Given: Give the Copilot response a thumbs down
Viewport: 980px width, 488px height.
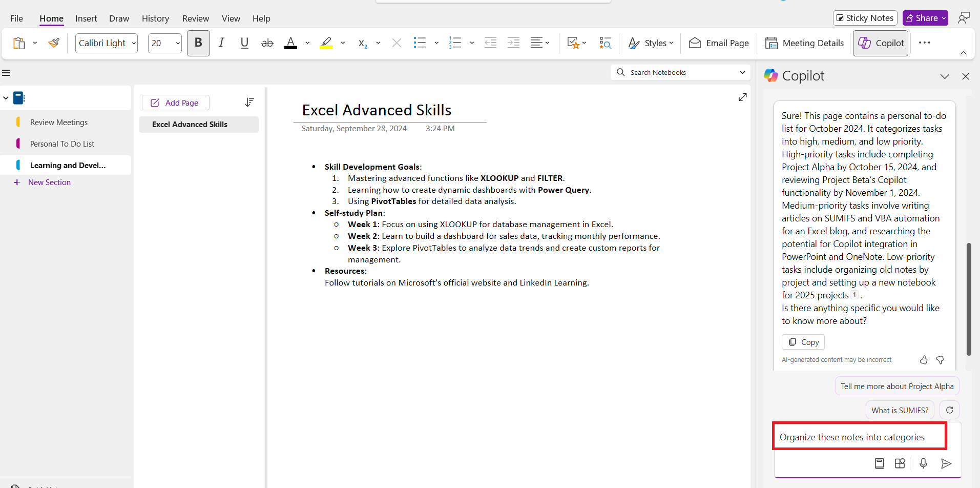Looking at the screenshot, I should pos(940,360).
